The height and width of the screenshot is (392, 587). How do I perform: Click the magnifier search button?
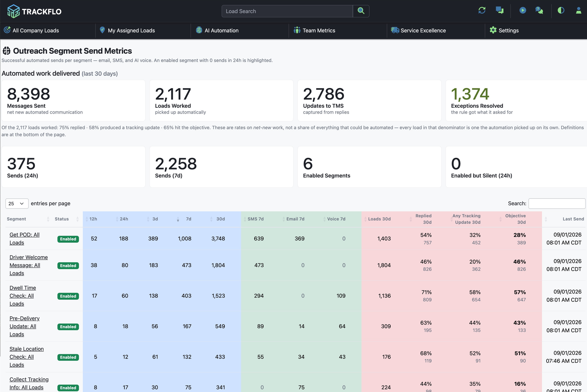tap(361, 11)
